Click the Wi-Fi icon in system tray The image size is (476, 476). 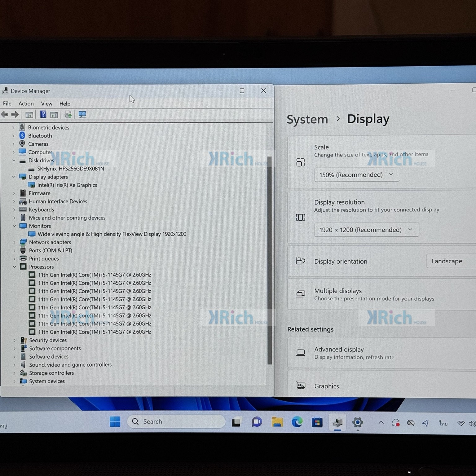pos(461,423)
